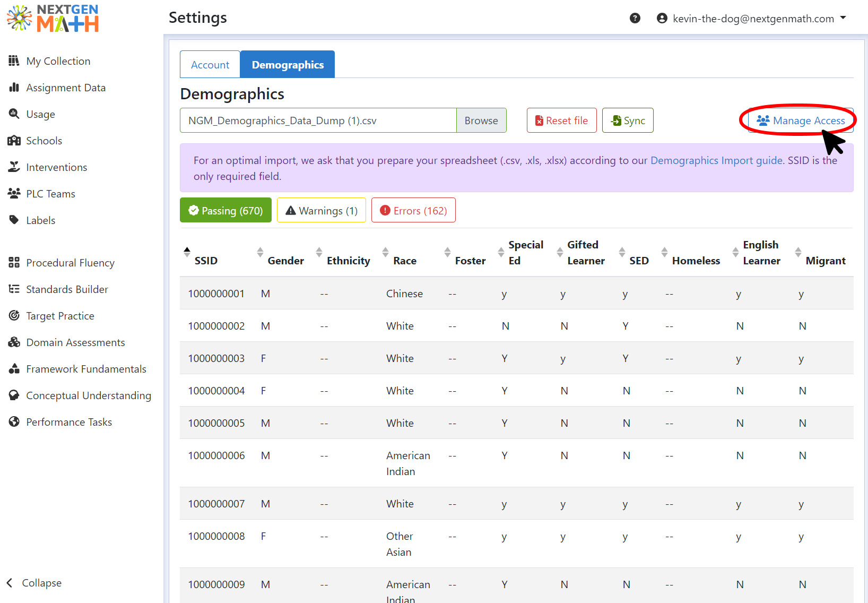
Task: Open Schools in sidebar
Action: (x=44, y=141)
